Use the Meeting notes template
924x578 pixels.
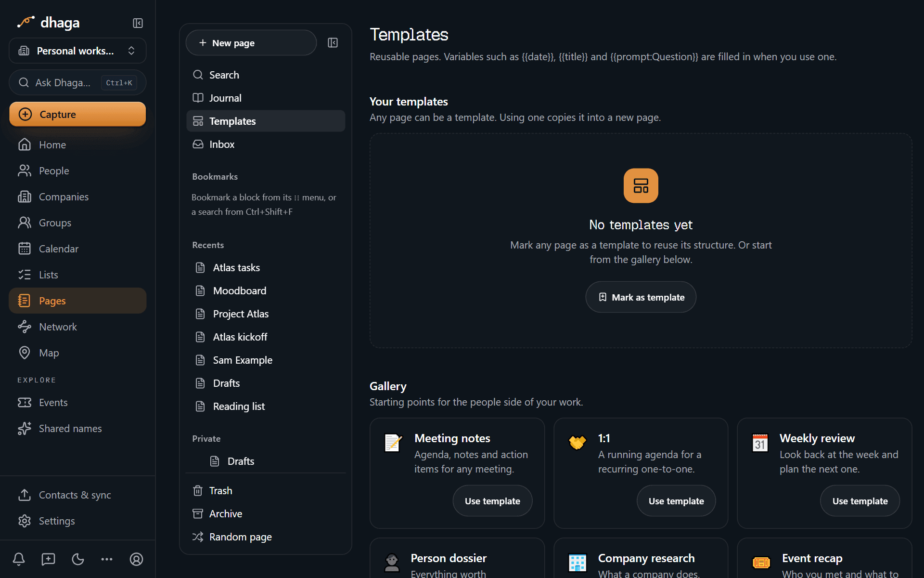click(492, 501)
